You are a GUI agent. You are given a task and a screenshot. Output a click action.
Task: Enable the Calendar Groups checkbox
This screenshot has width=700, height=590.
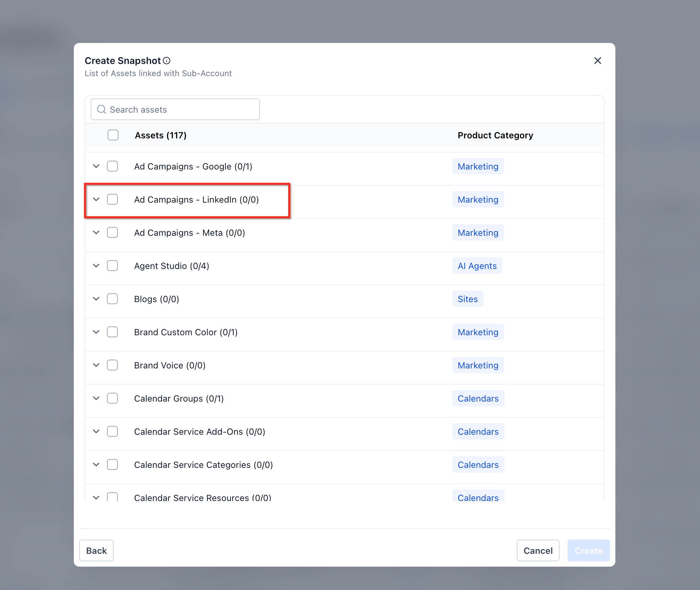pyautogui.click(x=112, y=398)
